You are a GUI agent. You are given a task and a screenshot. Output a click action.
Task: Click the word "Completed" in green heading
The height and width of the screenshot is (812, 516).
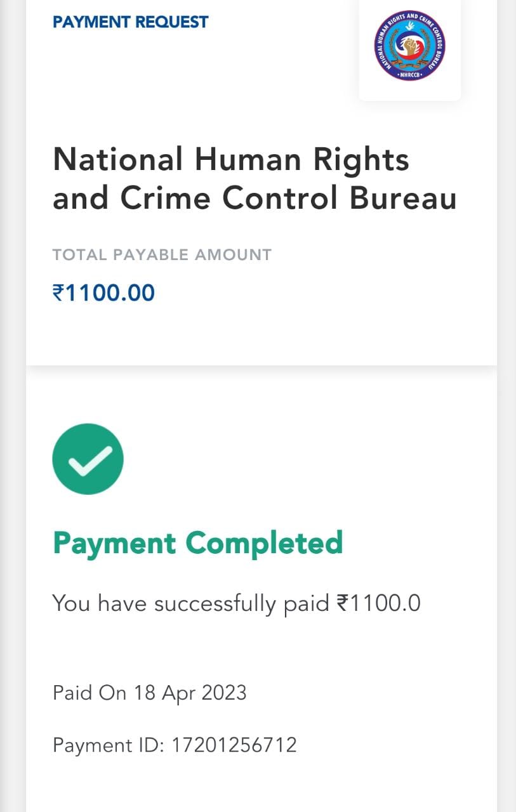point(263,544)
